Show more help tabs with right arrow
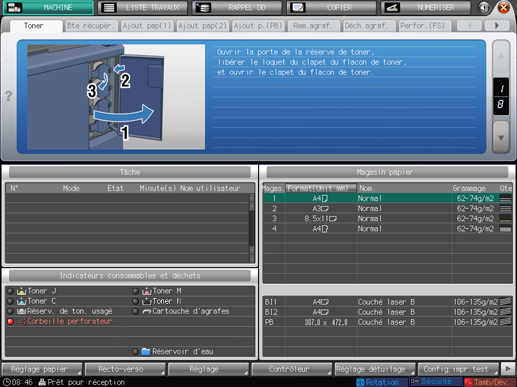The height and width of the screenshot is (387, 517). (497, 26)
